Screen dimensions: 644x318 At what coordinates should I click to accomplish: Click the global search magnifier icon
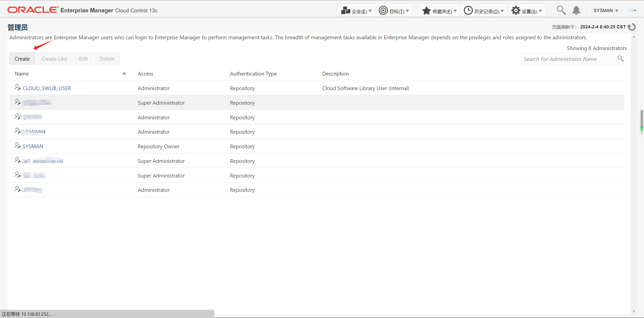point(561,11)
